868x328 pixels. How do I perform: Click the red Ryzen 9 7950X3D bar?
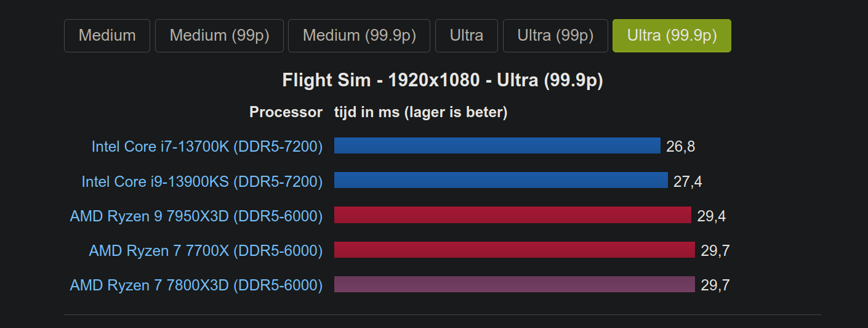tap(513, 215)
